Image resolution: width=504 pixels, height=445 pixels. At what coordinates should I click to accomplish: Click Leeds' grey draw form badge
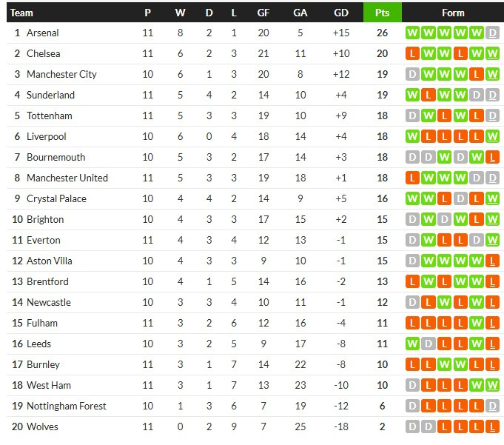(x=427, y=344)
